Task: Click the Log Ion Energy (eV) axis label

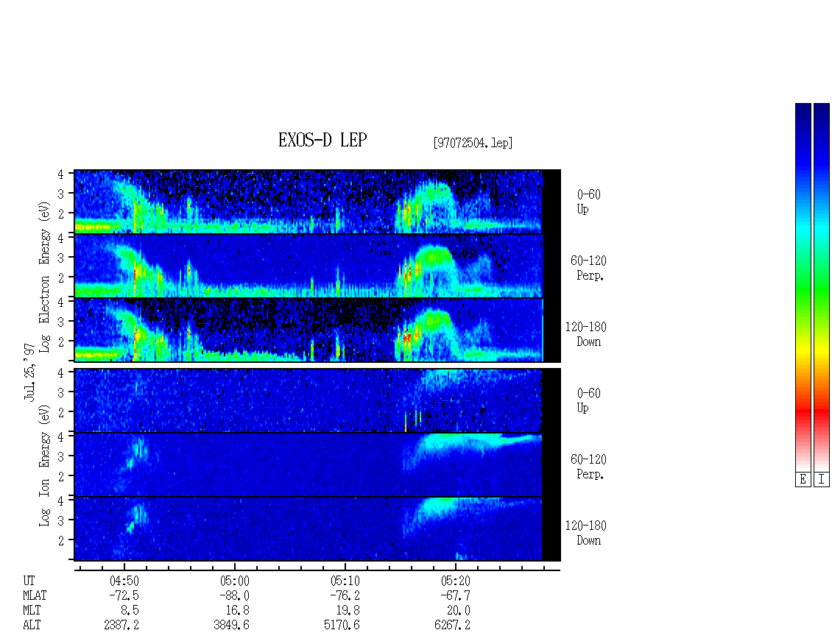Action: (45, 466)
